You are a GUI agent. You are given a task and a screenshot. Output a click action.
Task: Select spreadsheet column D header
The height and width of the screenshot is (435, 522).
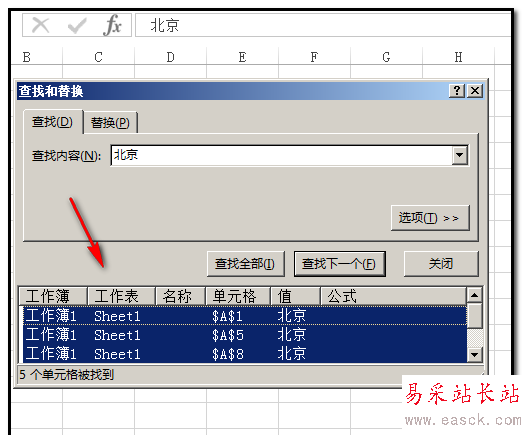170,57
